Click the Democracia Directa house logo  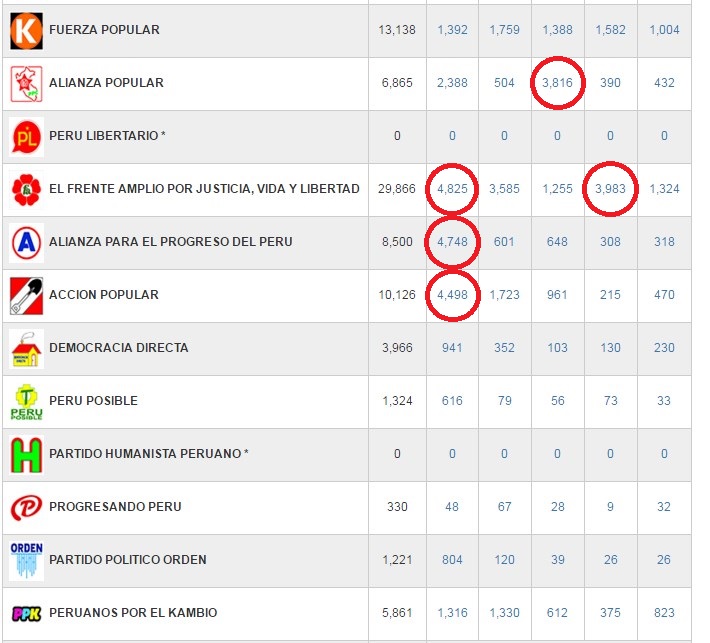(26, 348)
